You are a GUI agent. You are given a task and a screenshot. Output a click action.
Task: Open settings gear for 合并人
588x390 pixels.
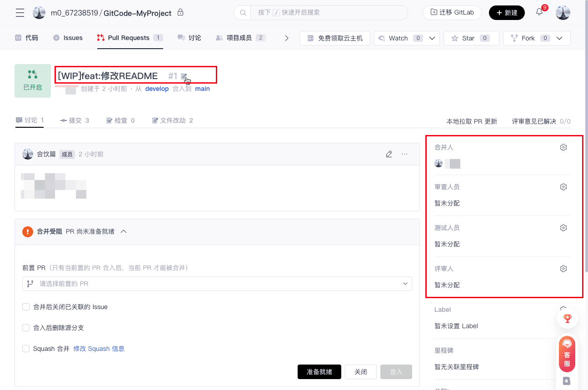coord(563,147)
